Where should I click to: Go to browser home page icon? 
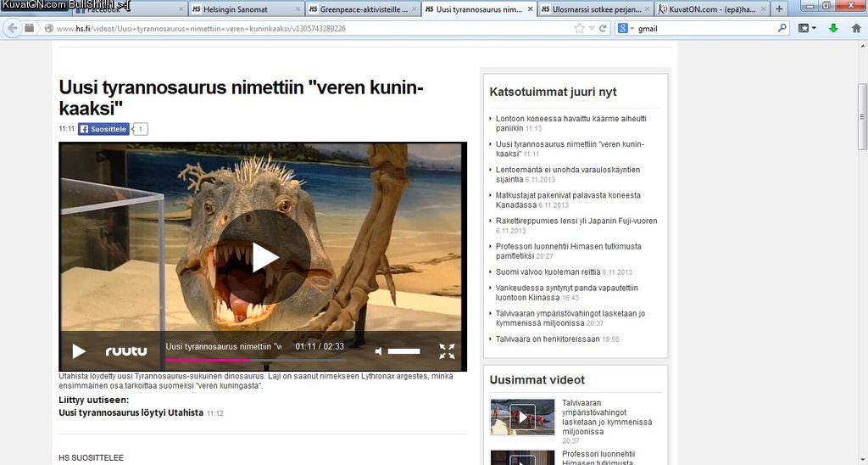(x=855, y=28)
